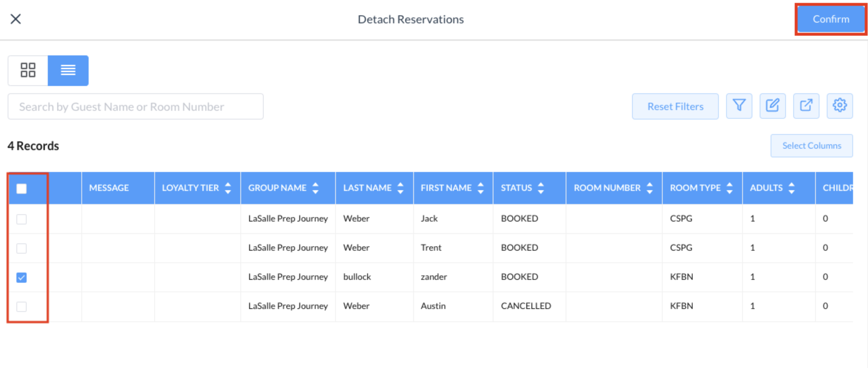Screen dimensions: 868x368
Task: Check the Jack Weber reservation row
Action: point(22,219)
